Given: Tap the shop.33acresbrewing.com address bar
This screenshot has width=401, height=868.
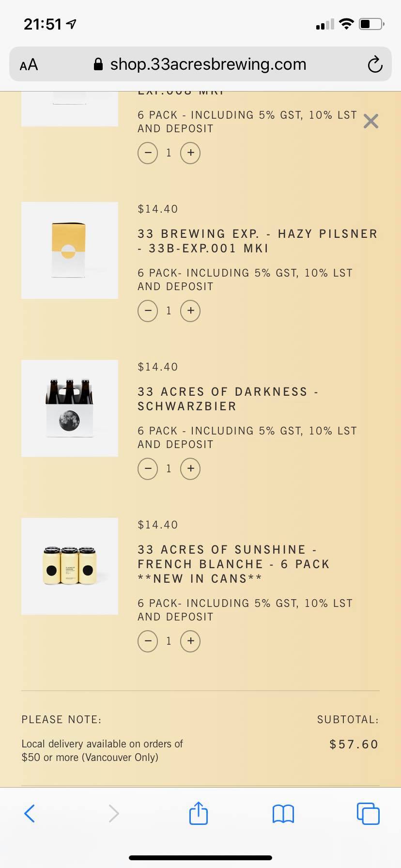Looking at the screenshot, I should pos(200,64).
